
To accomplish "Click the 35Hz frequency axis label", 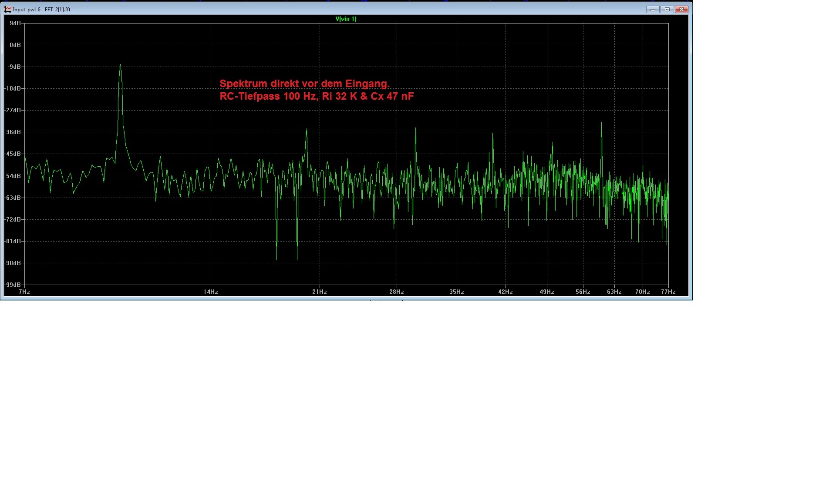I will (457, 292).
